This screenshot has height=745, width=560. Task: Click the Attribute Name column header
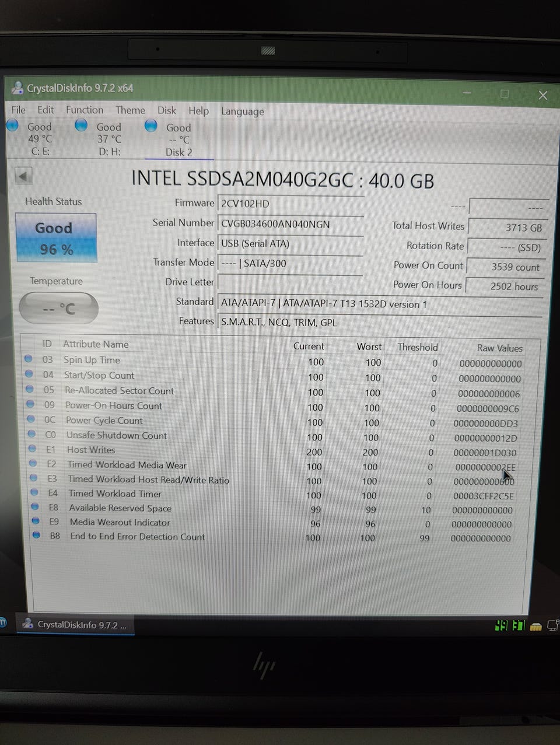(x=96, y=344)
